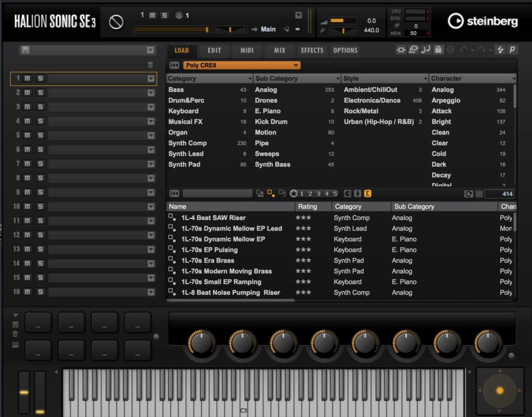Screen dimensions: 532x417
Task: Click the refresh results icon
Action: (x=469, y=194)
